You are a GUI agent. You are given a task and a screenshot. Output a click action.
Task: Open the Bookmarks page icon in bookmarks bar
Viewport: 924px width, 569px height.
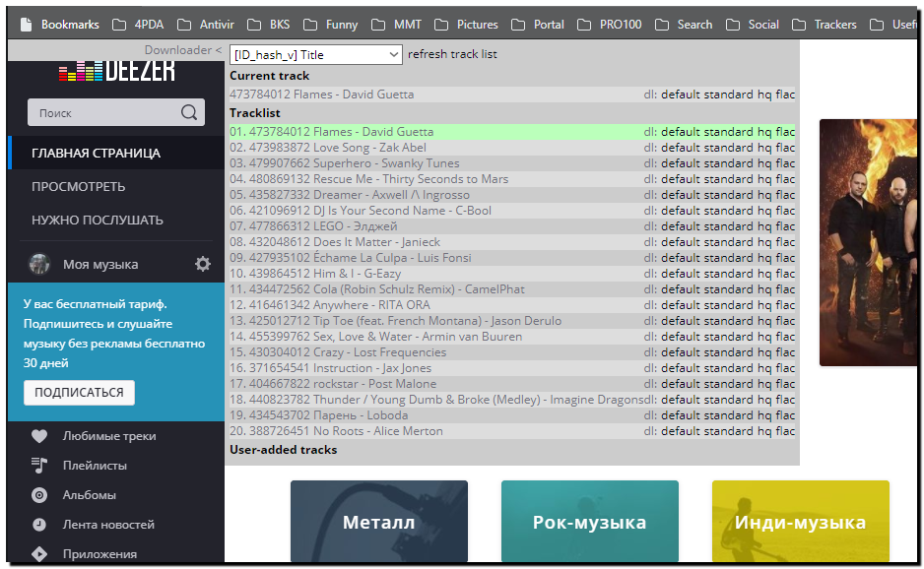[26, 25]
